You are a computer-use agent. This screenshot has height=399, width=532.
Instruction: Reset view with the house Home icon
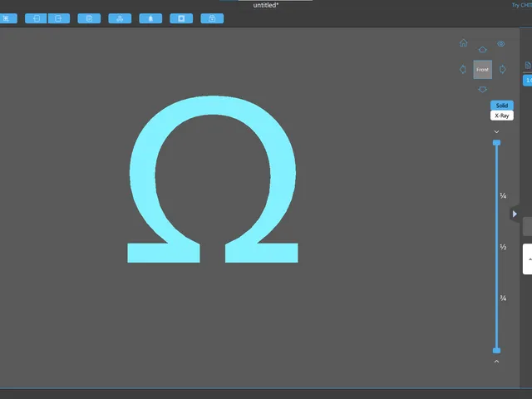[463, 43]
